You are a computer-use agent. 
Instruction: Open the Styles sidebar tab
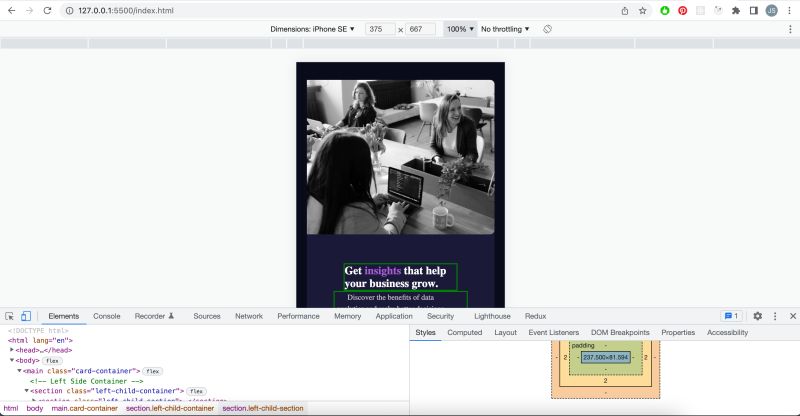(426, 332)
